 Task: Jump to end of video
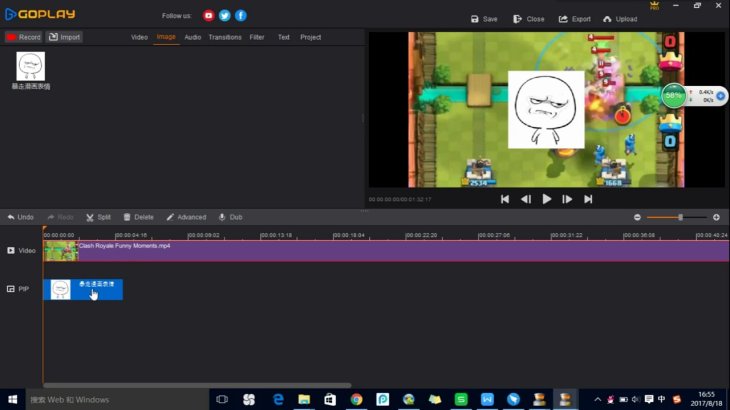(588, 199)
